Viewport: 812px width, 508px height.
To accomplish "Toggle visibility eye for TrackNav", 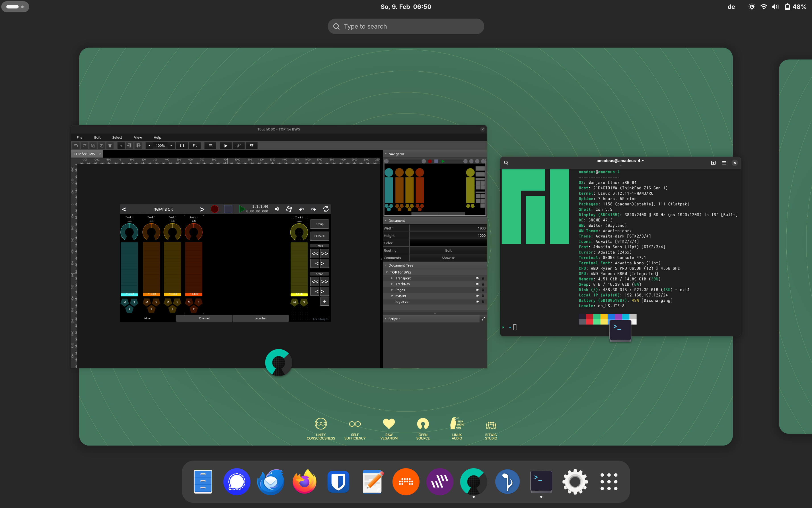I will click(477, 284).
